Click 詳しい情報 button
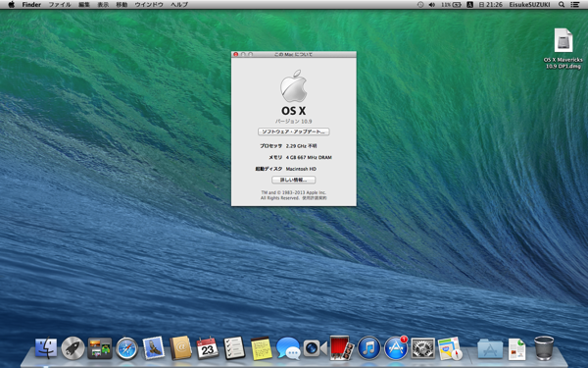Screen dimensions: 588x368 click(294, 180)
